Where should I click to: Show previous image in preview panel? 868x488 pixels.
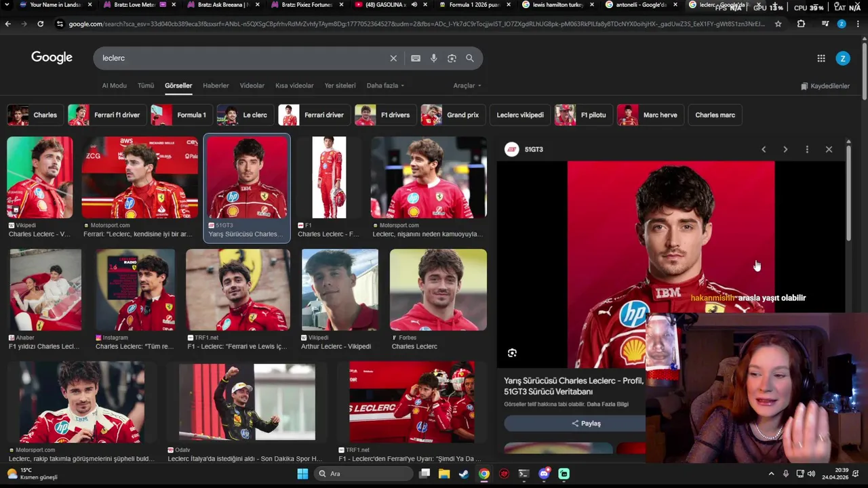pyautogui.click(x=764, y=149)
